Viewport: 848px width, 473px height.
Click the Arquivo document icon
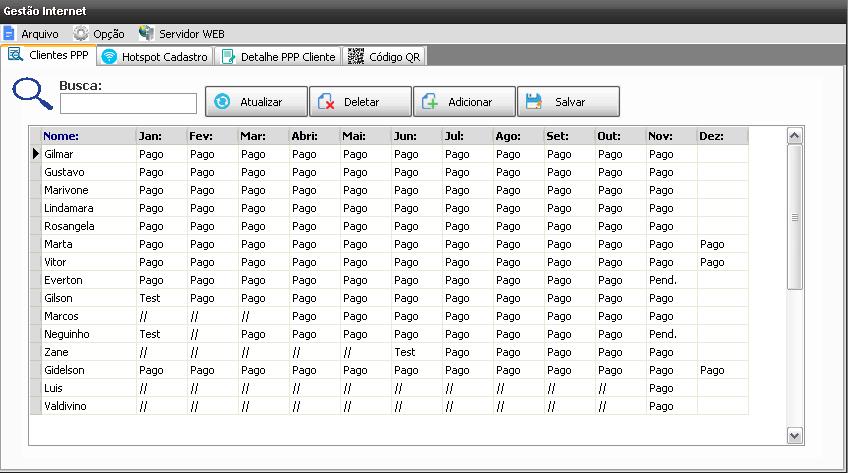pyautogui.click(x=9, y=34)
